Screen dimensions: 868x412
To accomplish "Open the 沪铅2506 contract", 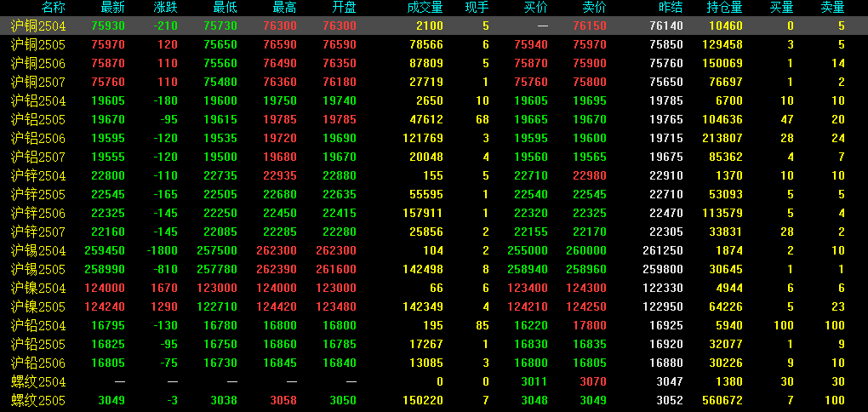I will coord(38,363).
